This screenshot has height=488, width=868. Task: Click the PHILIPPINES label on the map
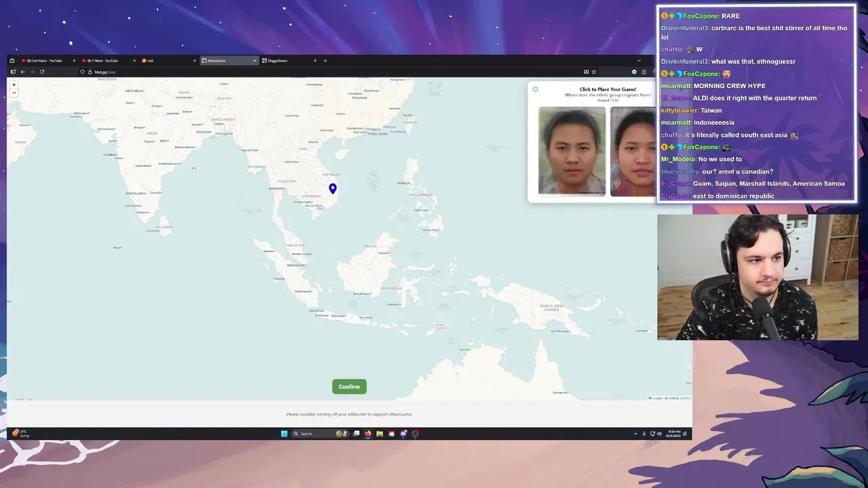(x=420, y=195)
